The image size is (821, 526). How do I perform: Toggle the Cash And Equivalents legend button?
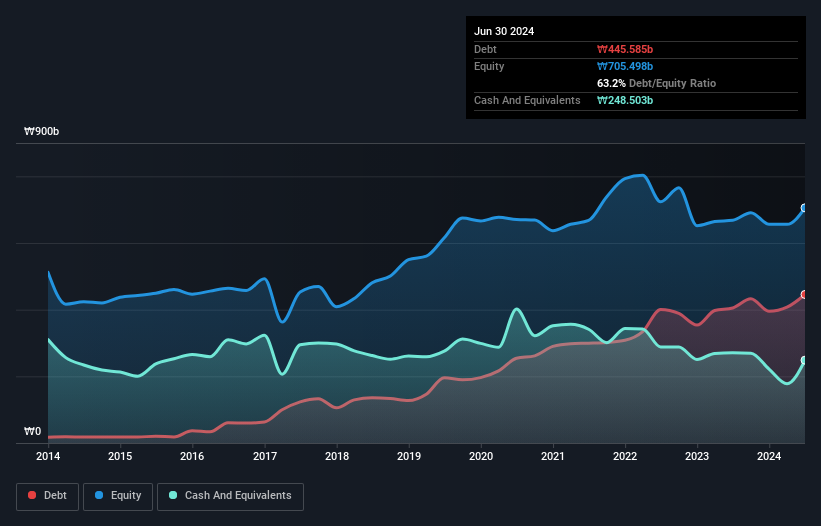[x=230, y=496]
